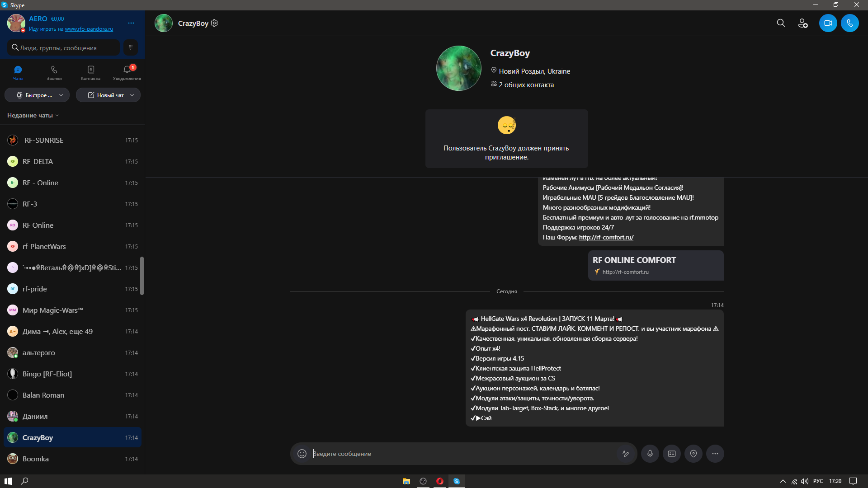Open search in conversation magnifier icon
This screenshot has width=868, height=488.
pos(781,23)
